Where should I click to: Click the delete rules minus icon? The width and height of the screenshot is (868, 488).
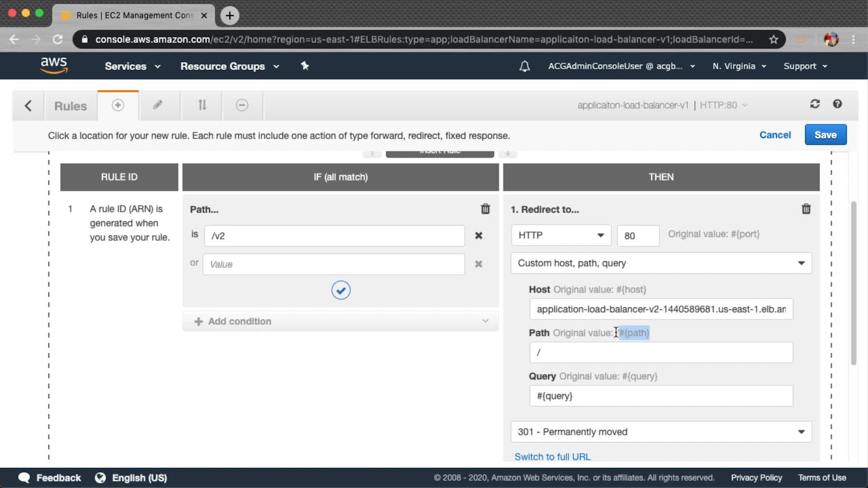click(x=242, y=105)
